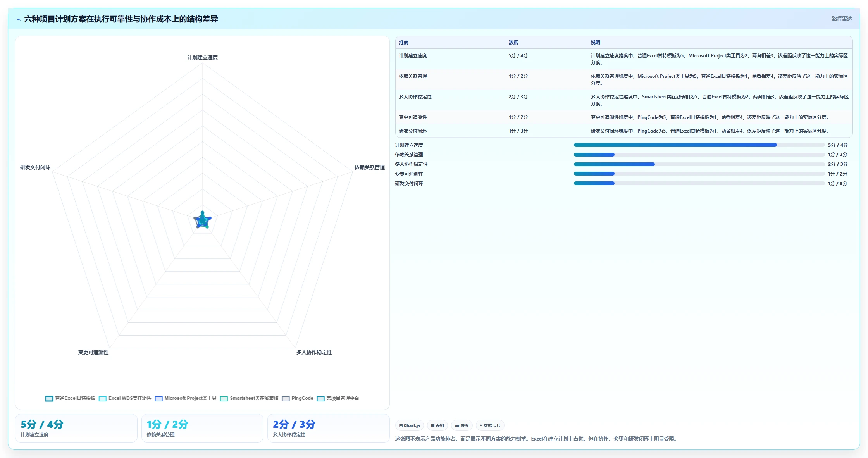Toggle the Excel WBS责任矩阵 legend item
This screenshot has width=868, height=458.
(x=125, y=398)
